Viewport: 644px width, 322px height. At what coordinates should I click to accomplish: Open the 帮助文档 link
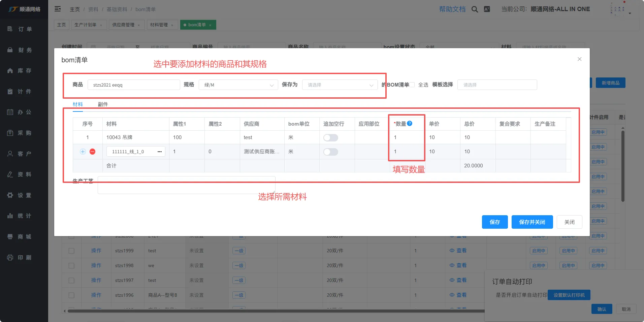click(x=452, y=9)
